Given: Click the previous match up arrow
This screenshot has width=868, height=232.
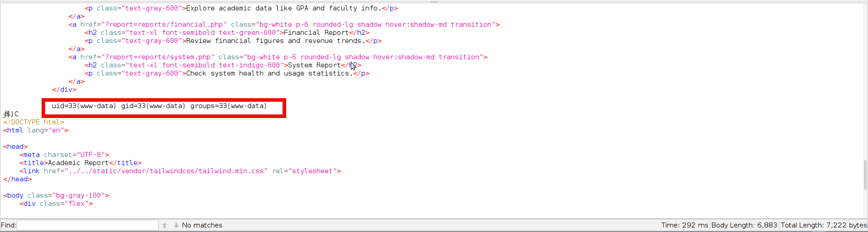Looking at the screenshot, I should (165, 225).
